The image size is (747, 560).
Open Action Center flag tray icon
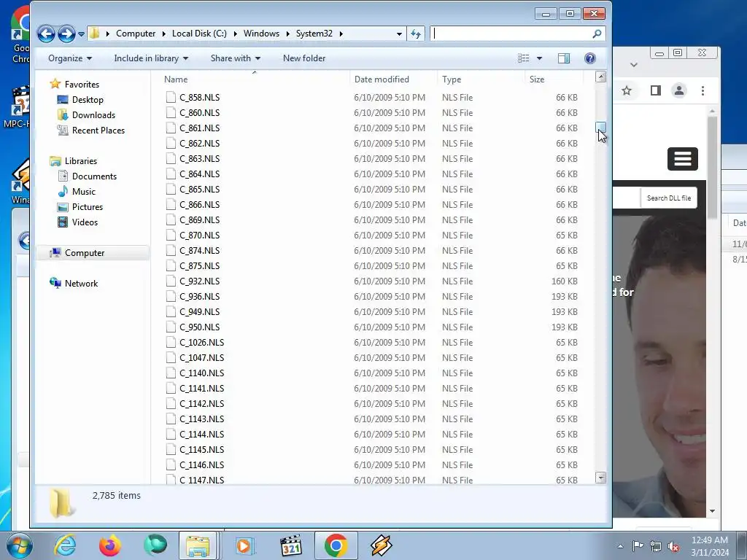pos(638,545)
